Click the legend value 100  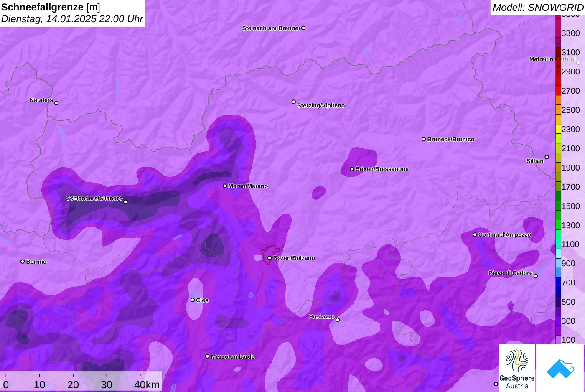click(x=568, y=340)
